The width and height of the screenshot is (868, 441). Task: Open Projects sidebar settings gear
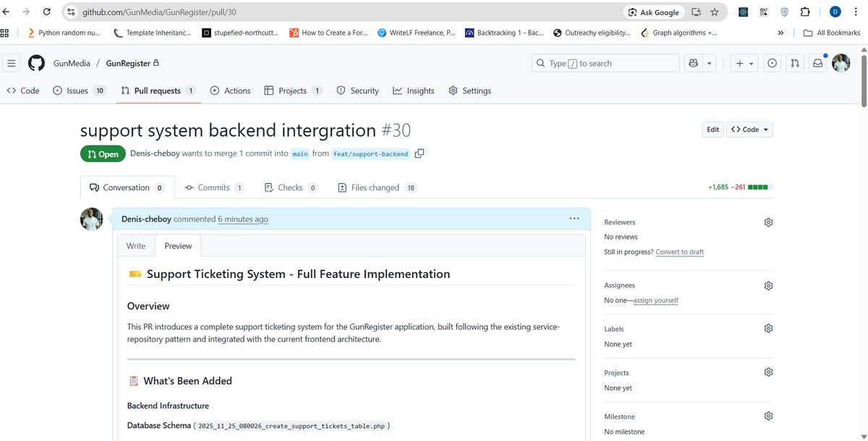pyautogui.click(x=768, y=372)
